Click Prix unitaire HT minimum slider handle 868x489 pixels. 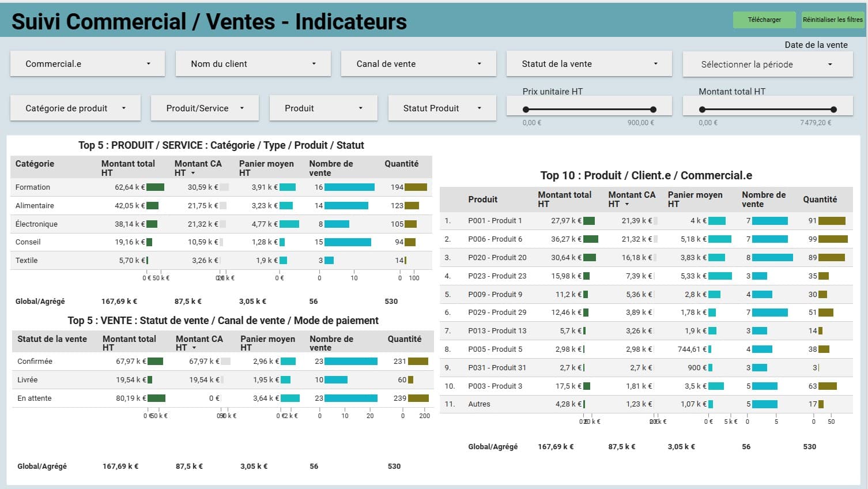pos(526,110)
